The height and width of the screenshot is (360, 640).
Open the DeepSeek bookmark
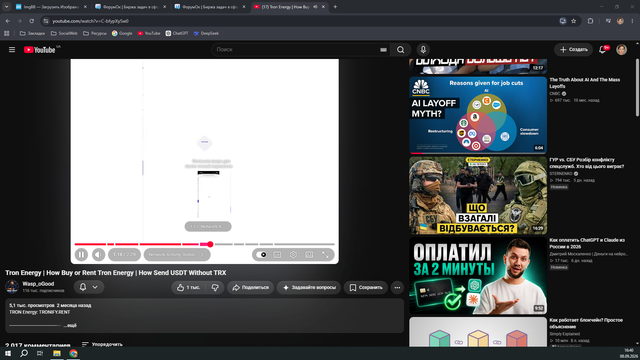(206, 33)
